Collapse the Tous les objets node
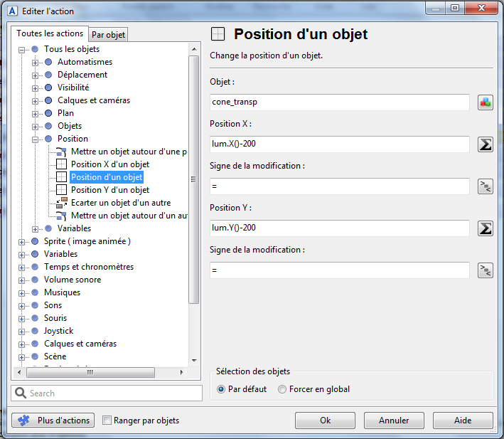Screen dimensions: 504x439 (21, 50)
